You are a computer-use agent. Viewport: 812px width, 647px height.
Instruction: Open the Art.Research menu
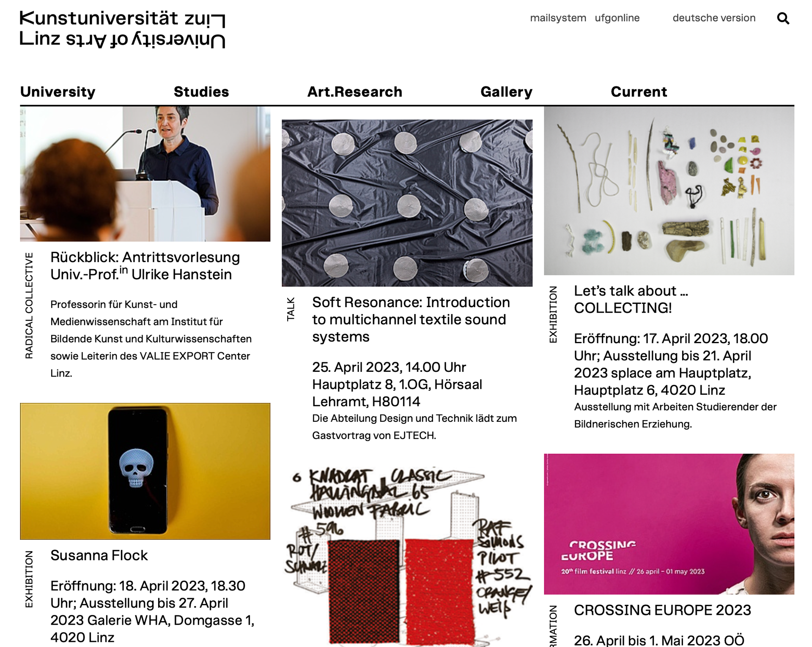coord(354,92)
